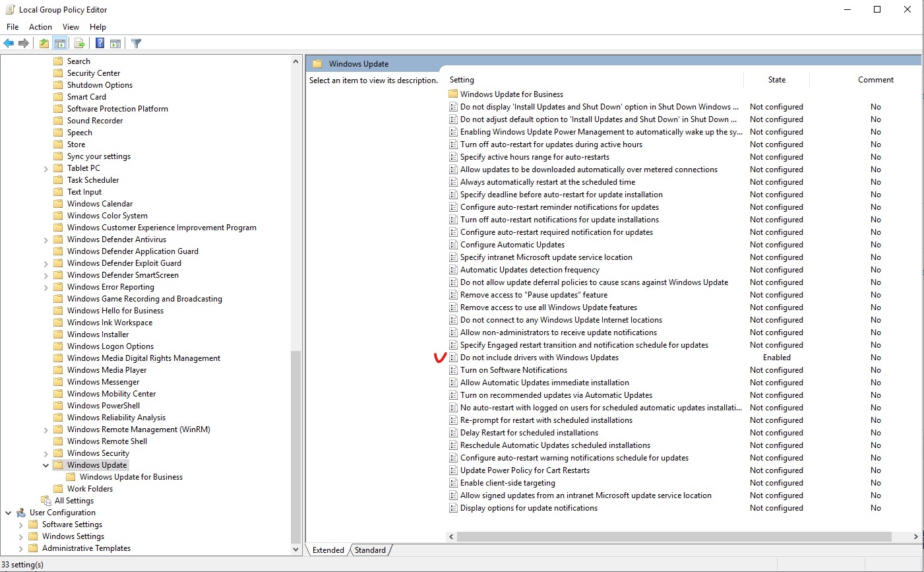Click policy icon for Delay Restart for scheduled installations
Viewport: 924px width, 572px height.
pos(453,433)
